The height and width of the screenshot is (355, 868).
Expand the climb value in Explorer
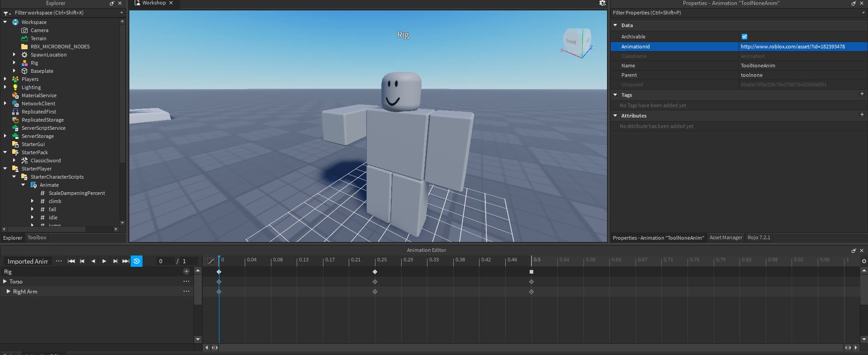click(x=32, y=201)
